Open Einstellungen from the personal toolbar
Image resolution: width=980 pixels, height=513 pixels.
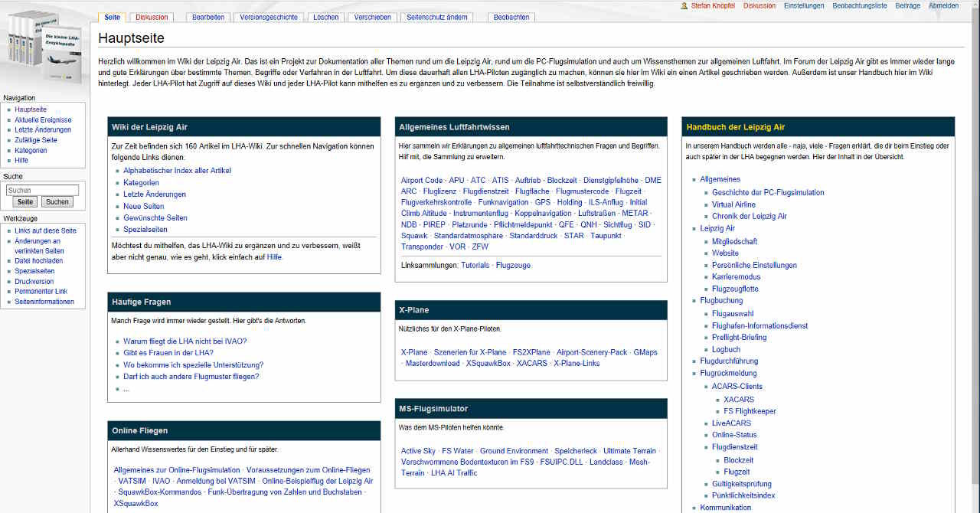pos(803,5)
